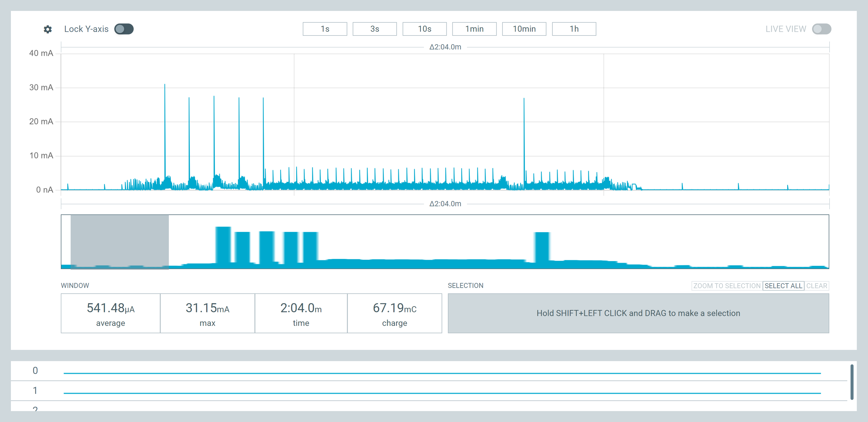Set time window to 1min

[x=474, y=29]
